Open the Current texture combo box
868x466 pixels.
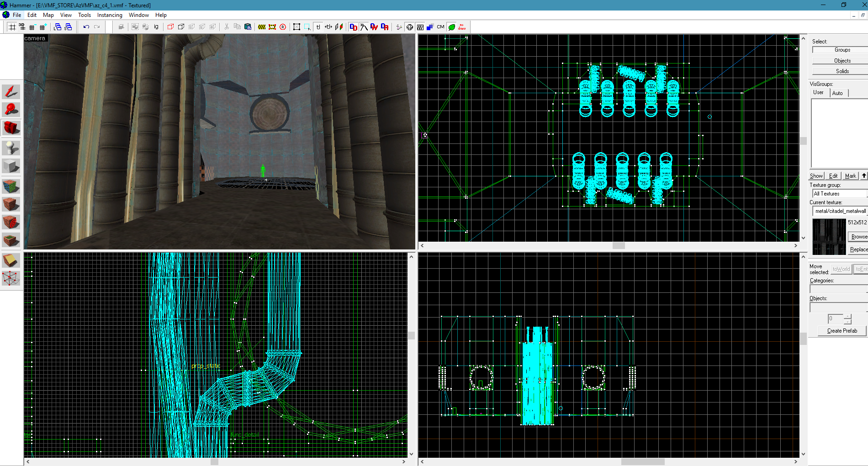click(840, 211)
